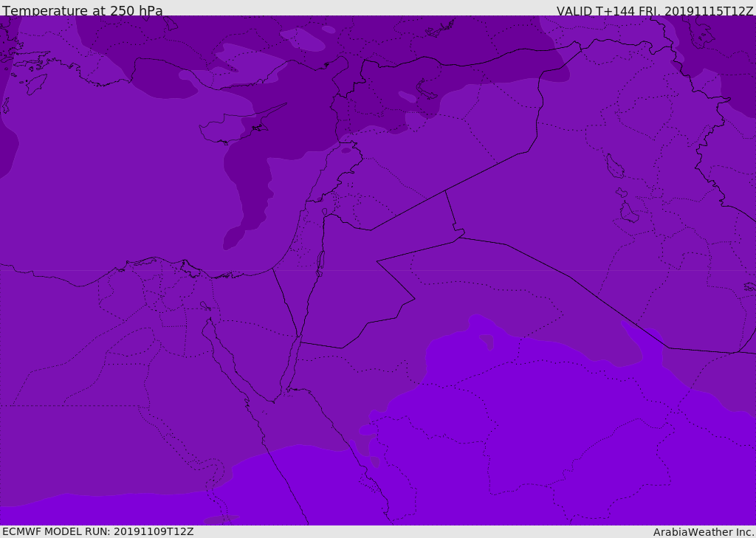The image size is (756, 538).
Task: Click the 'ECMWF MODEL RUN: 20191109T12Z' text
Action: coord(98,531)
